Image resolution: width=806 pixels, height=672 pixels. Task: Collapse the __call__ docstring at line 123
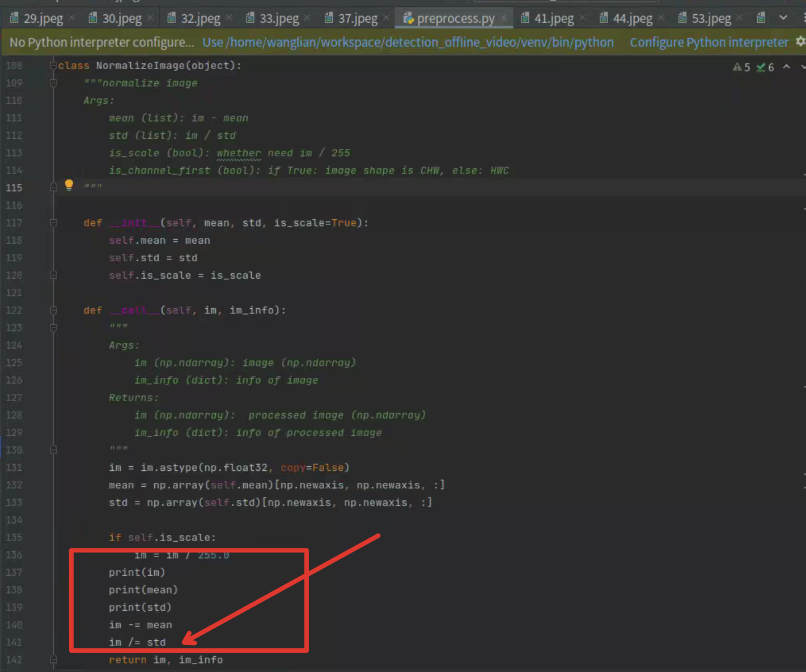(53, 328)
